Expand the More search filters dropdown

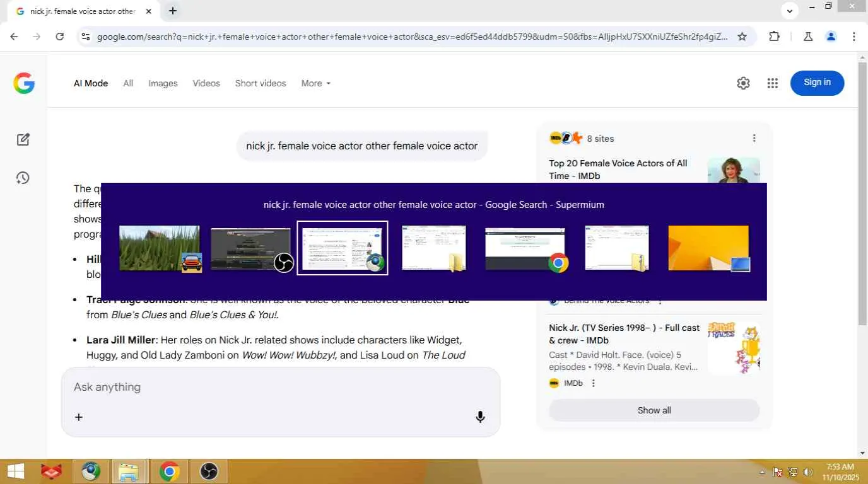pos(315,83)
